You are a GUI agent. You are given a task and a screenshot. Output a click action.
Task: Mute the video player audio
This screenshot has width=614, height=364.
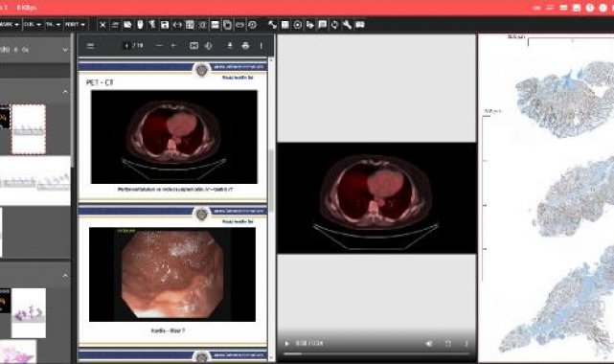[x=429, y=343]
